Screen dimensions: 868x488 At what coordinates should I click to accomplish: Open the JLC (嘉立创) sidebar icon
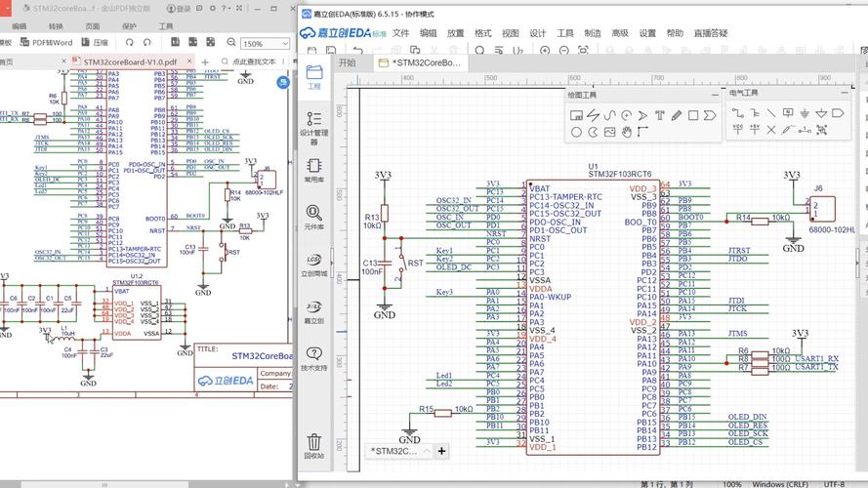(313, 312)
